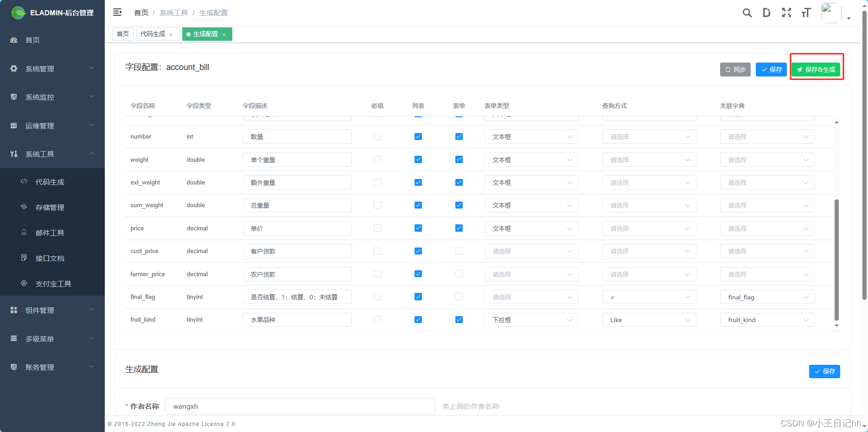Click the table scrollbar down arrow
The image size is (868, 432).
pyautogui.click(x=836, y=325)
